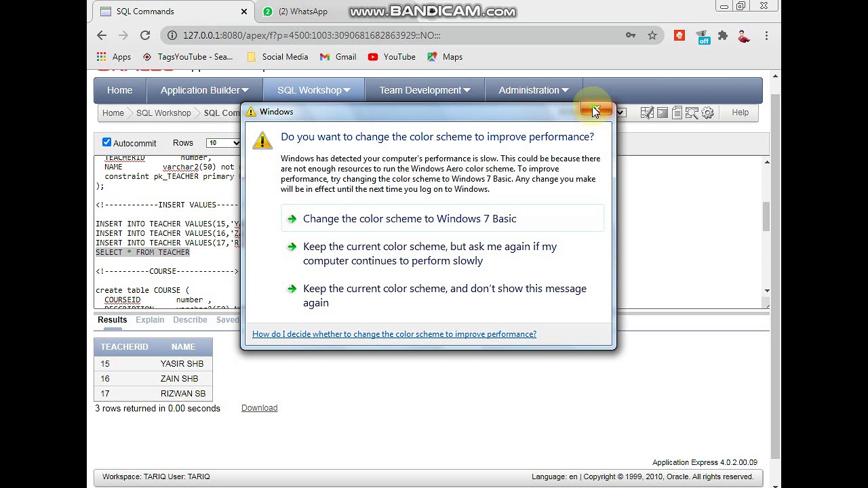Choose keep scheme and don't show message again

[442, 296]
